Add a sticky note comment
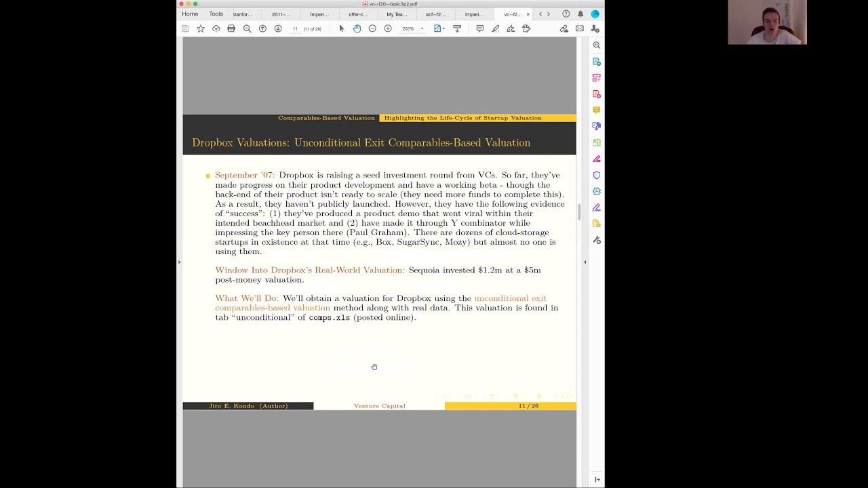The width and height of the screenshot is (868, 488). 479,28
